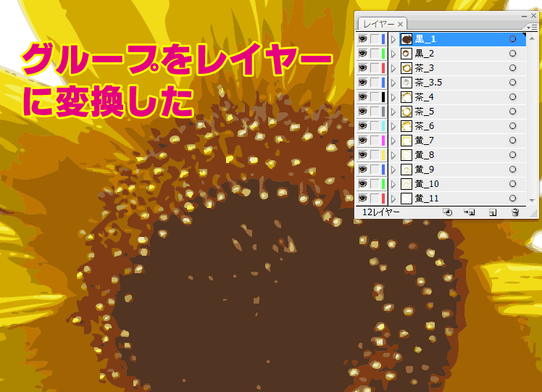Viewport: 542px width, 392px height.
Task: Expand layer 黄_8 disclosure triangle
Action: (393, 155)
